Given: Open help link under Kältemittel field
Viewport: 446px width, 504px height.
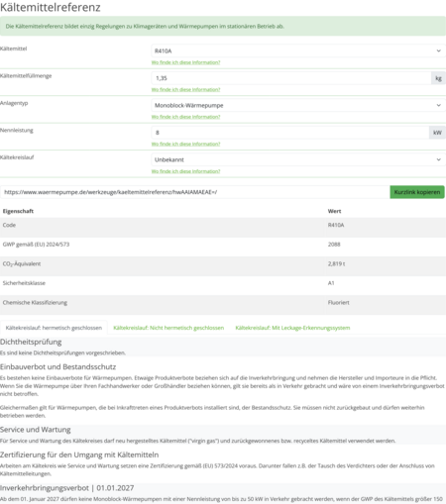Looking at the screenshot, I should point(185,62).
